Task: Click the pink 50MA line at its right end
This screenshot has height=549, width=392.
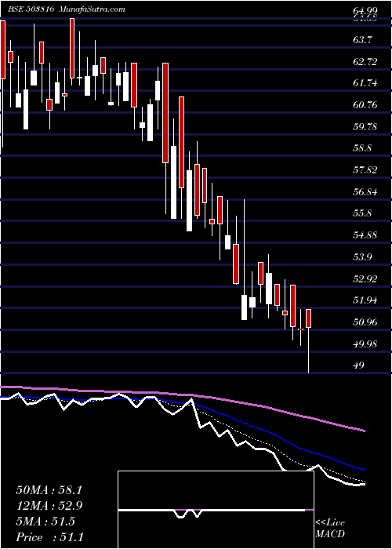Action: [x=364, y=431]
